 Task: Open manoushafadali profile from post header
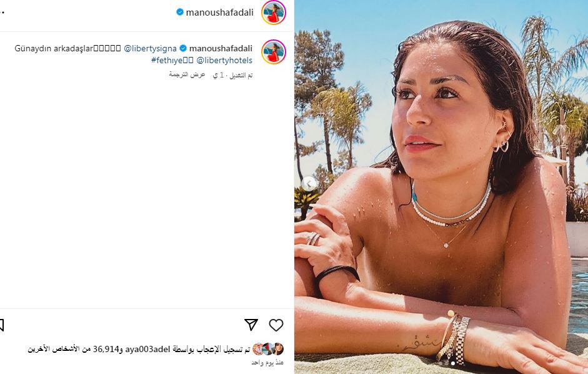[x=220, y=13]
